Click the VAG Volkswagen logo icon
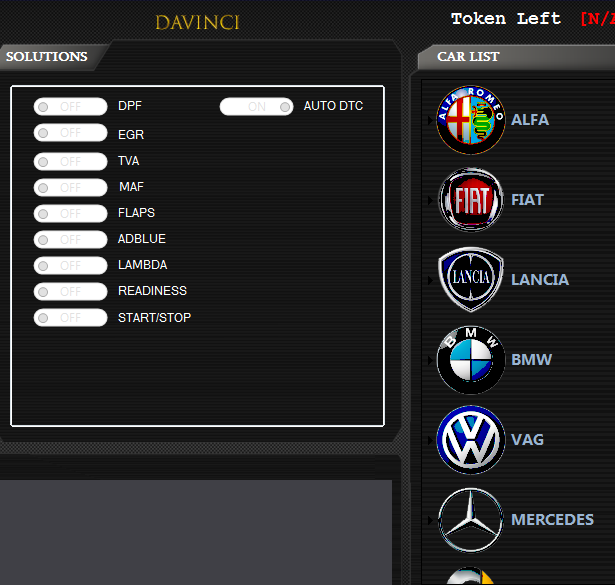Image resolution: width=615 pixels, height=585 pixels. 471,440
